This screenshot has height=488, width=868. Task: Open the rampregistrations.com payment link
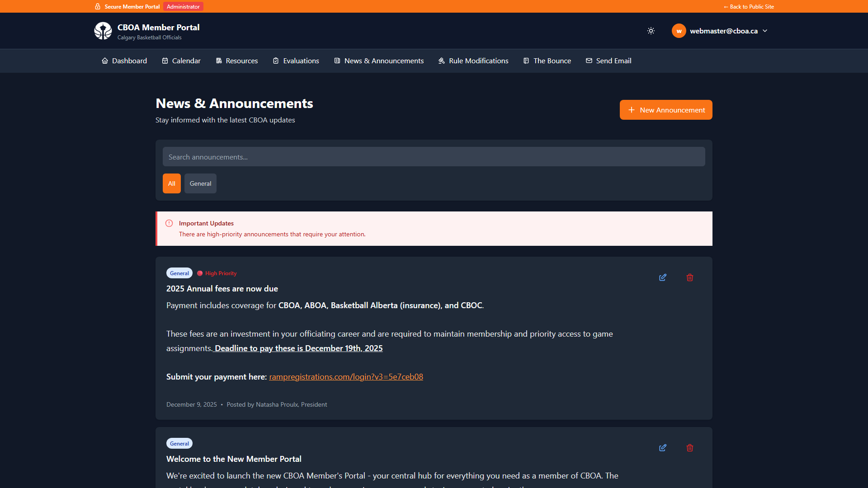[x=346, y=377]
